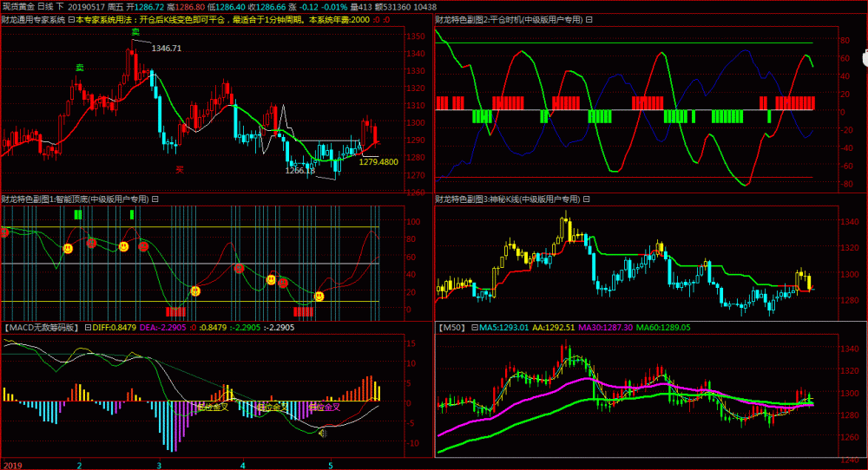Click the M50 panel title
Viewport: 868px width, 470px height.
(453, 327)
